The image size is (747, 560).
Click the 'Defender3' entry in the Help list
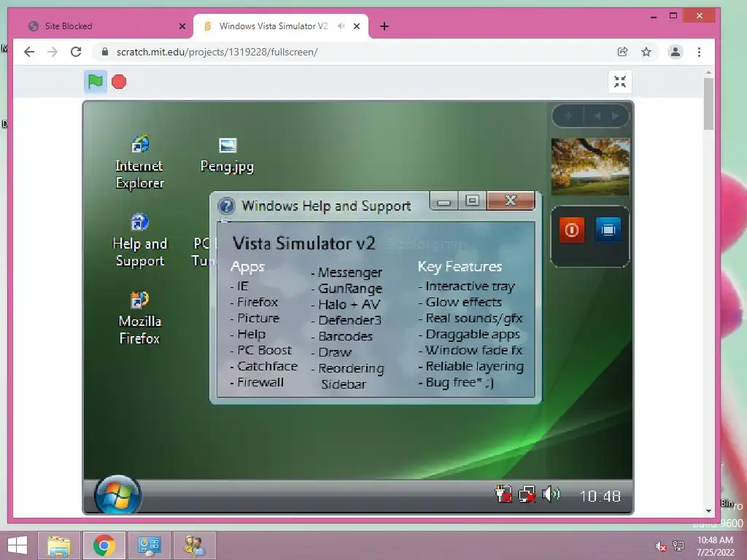click(350, 321)
